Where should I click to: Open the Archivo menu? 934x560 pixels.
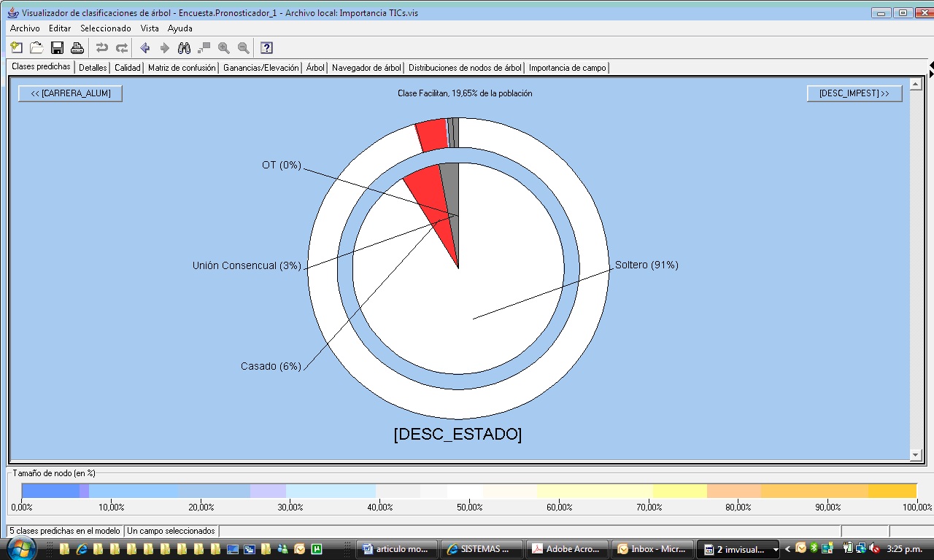[x=25, y=28]
